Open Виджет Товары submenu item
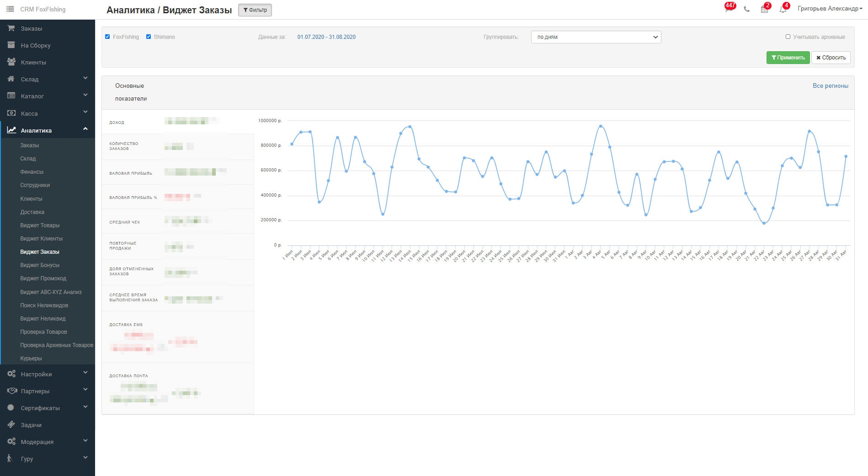Screen dimensions: 868x476 (x=40, y=225)
